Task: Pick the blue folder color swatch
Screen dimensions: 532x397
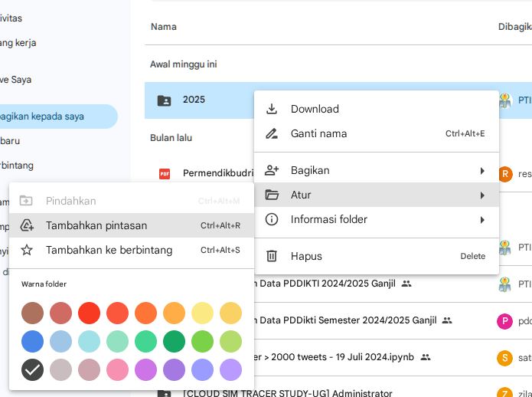Action: pos(32,341)
